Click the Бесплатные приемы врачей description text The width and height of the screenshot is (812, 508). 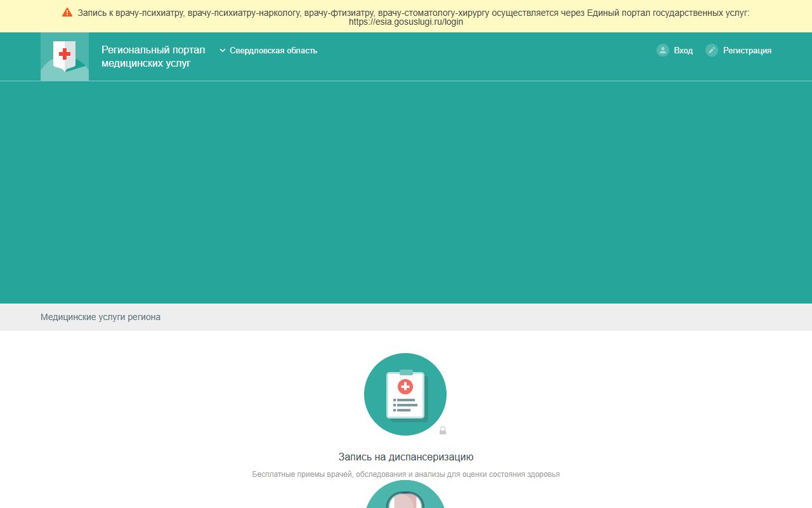pyautogui.click(x=406, y=474)
